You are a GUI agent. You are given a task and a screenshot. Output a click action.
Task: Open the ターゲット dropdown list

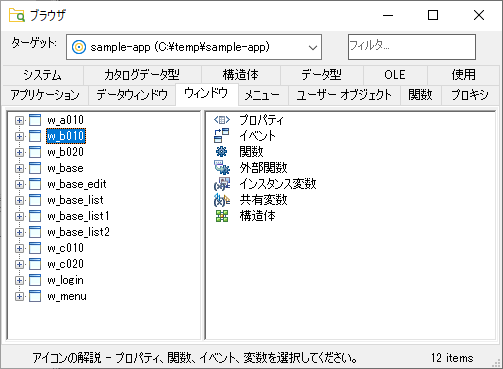click(x=313, y=47)
